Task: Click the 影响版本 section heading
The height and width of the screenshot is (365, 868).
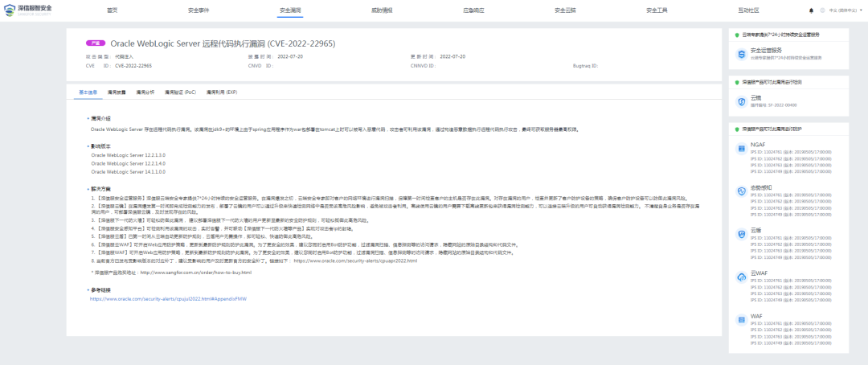Action: (100, 146)
